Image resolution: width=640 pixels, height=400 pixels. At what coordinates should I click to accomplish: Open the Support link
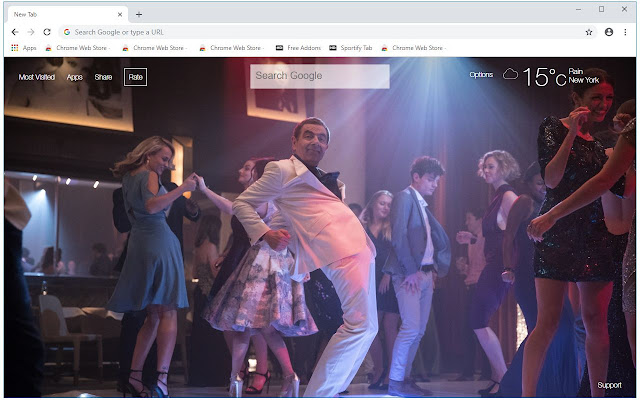pyautogui.click(x=609, y=385)
